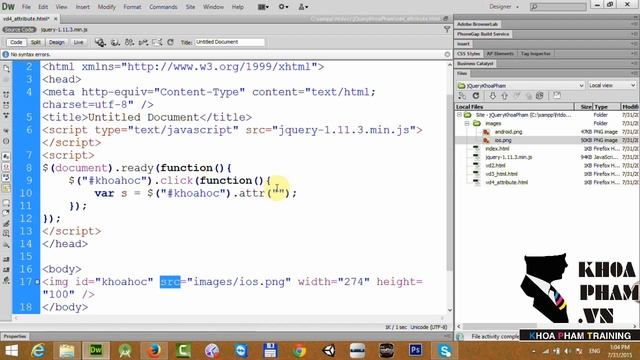Image resolution: width=640 pixels, height=360 pixels.
Task: Switch to Split view
Action: coord(36,42)
